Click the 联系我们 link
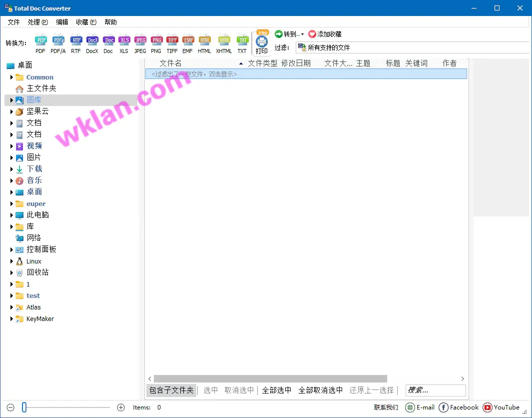This screenshot has width=532, height=418. [386, 407]
